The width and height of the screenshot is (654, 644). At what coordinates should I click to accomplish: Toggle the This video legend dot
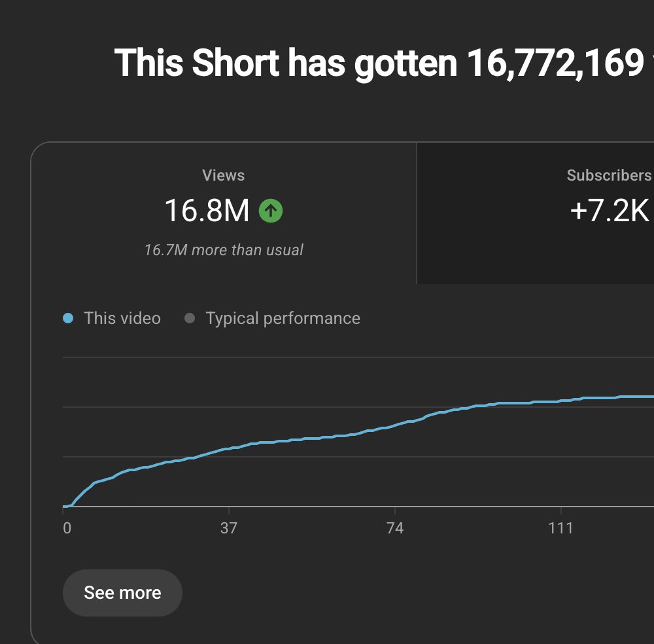[68, 318]
